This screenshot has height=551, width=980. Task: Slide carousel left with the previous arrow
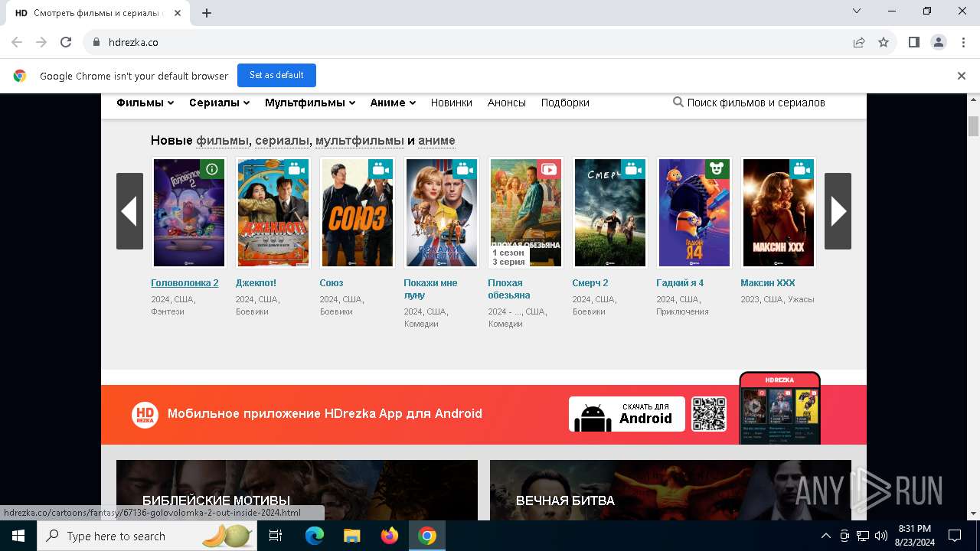coord(129,211)
